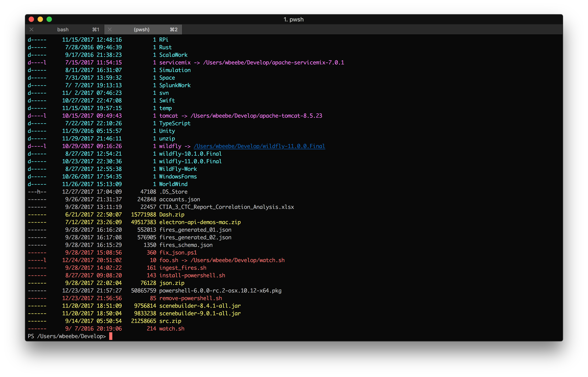Click the 'Dash.zip' file name
This screenshot has width=588, height=377.
point(172,214)
